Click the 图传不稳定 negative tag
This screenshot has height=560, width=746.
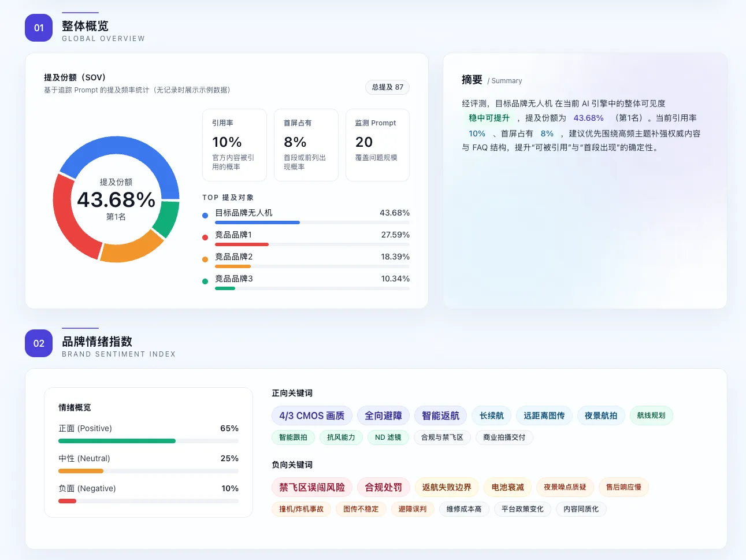click(361, 509)
